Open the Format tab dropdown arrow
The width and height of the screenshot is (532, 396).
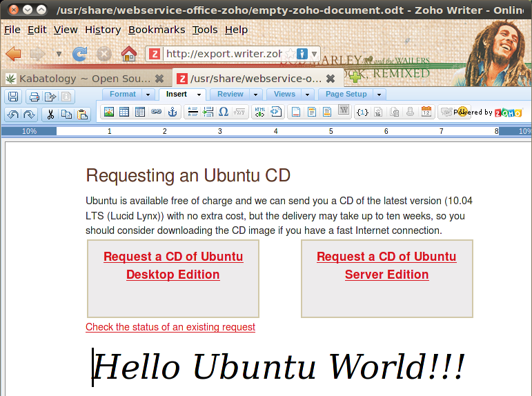[x=148, y=95]
